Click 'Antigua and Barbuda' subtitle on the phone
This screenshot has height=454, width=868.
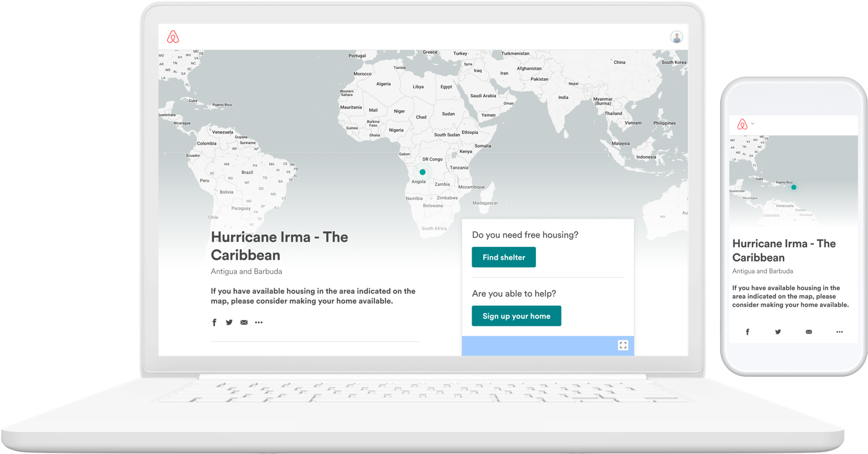click(763, 271)
